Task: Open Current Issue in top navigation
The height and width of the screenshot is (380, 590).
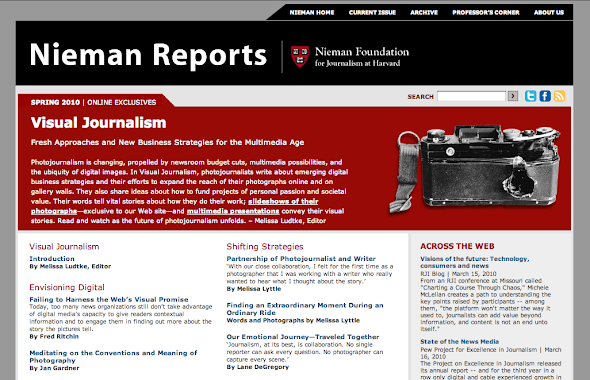Action: coord(372,12)
